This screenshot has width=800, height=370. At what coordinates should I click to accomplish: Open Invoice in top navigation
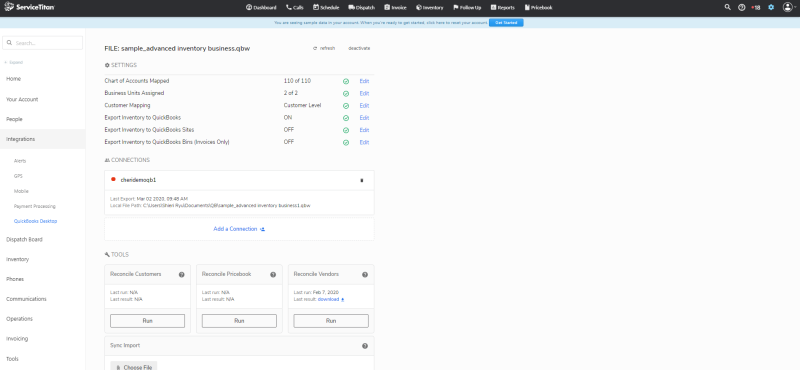(395, 8)
